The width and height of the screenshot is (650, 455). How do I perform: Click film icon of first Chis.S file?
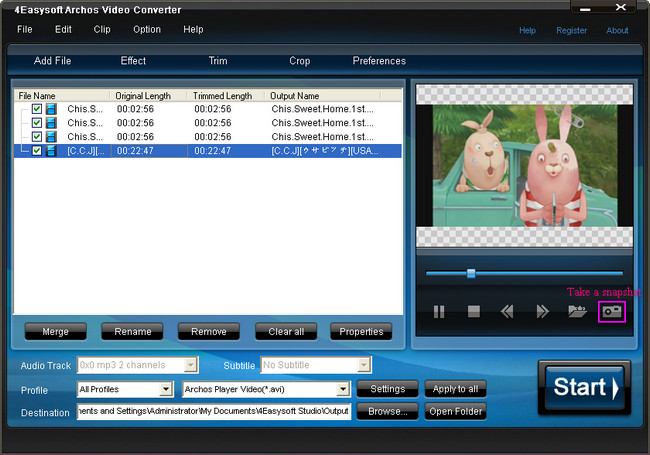tap(51, 109)
